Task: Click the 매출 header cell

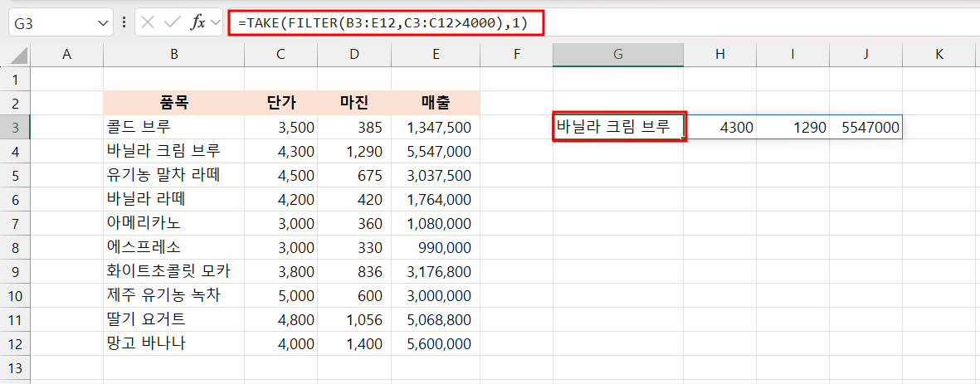Action: click(436, 104)
